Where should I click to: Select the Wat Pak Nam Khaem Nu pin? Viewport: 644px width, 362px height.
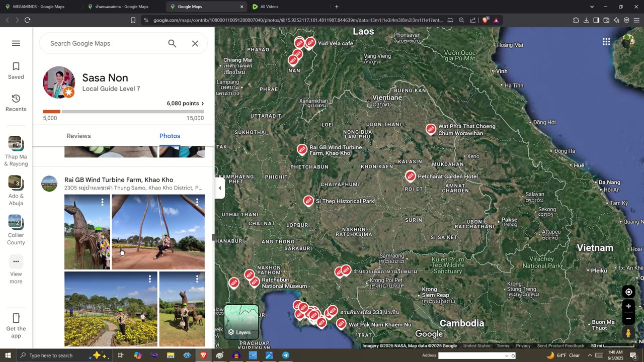pos(341,323)
